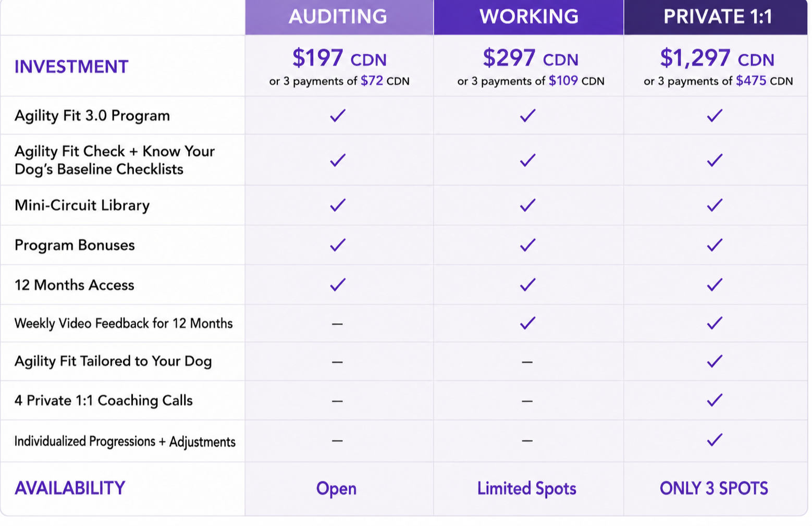Click the $297 CDN Working price
Screen dimensions: 812x526
click(530, 58)
